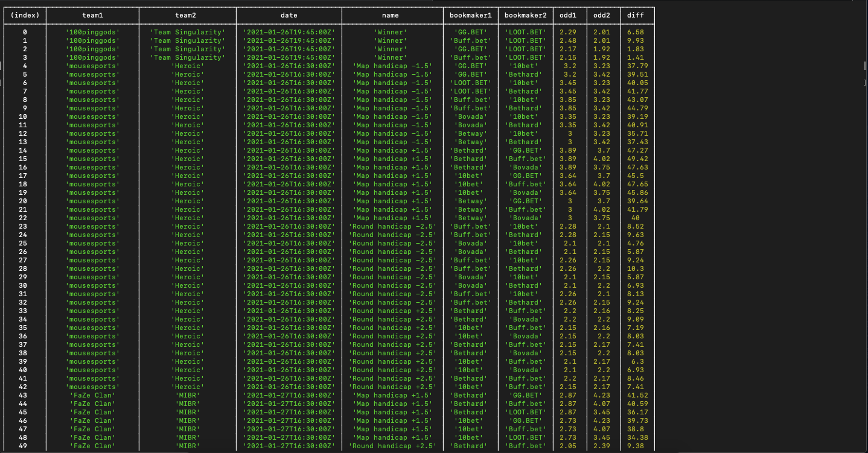
Task: Click 'MIBR' in row 49
Action: [188, 446]
